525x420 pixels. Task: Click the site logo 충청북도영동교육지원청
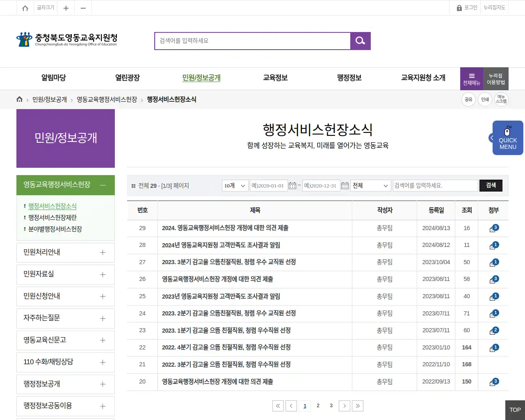[67, 39]
